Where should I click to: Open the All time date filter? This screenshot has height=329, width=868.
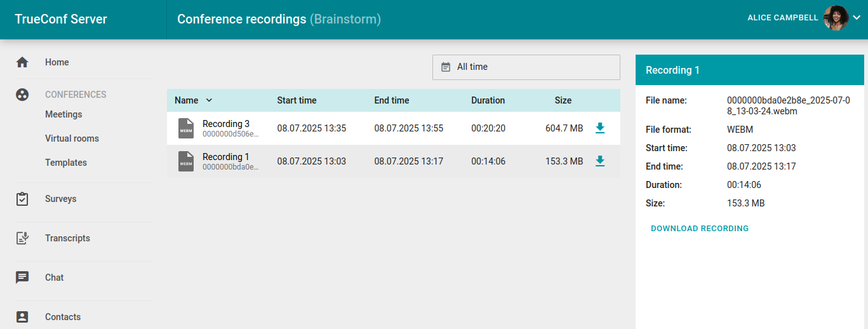526,67
